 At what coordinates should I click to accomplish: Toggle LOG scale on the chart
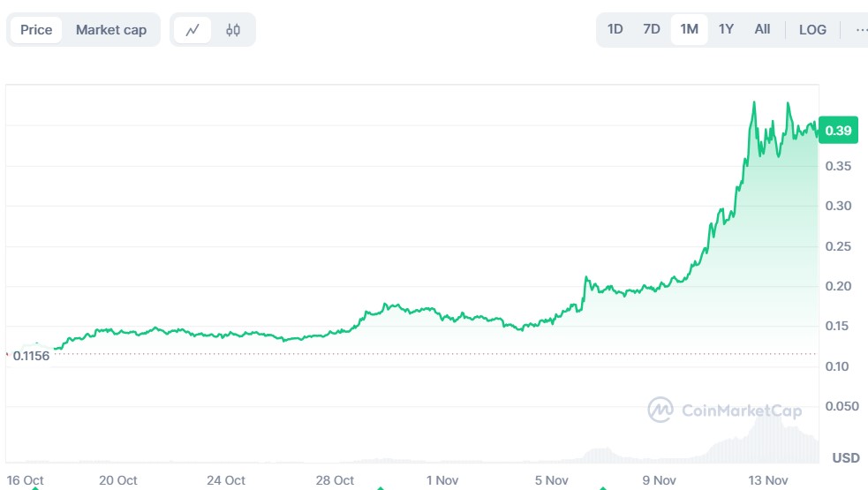tap(812, 30)
